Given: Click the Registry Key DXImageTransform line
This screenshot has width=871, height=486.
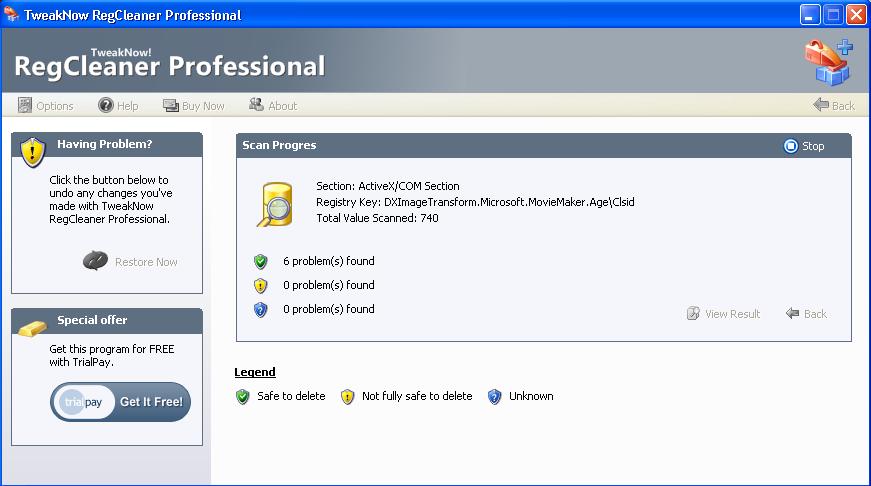Looking at the screenshot, I should [475, 202].
